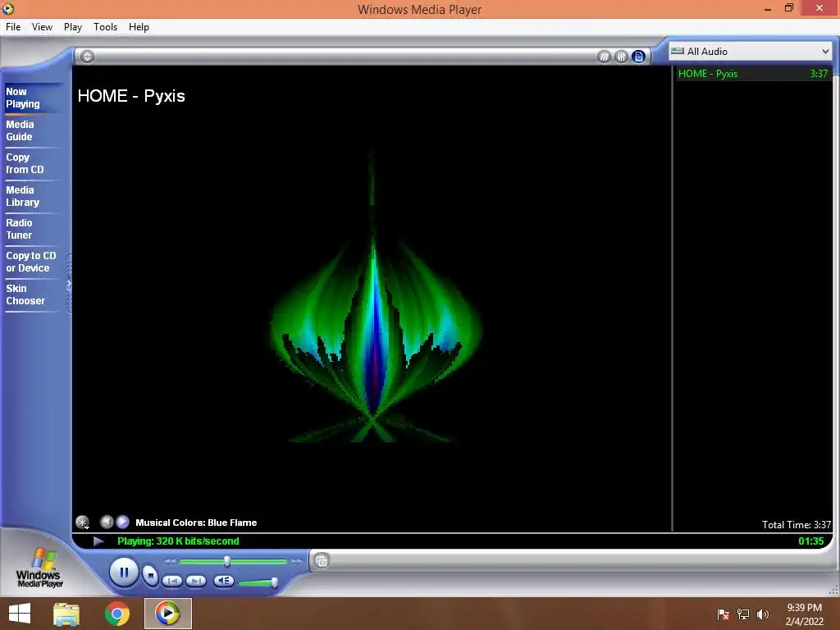Toggle the menu bar hide button
The width and height of the screenshot is (840, 630).
[x=87, y=57]
